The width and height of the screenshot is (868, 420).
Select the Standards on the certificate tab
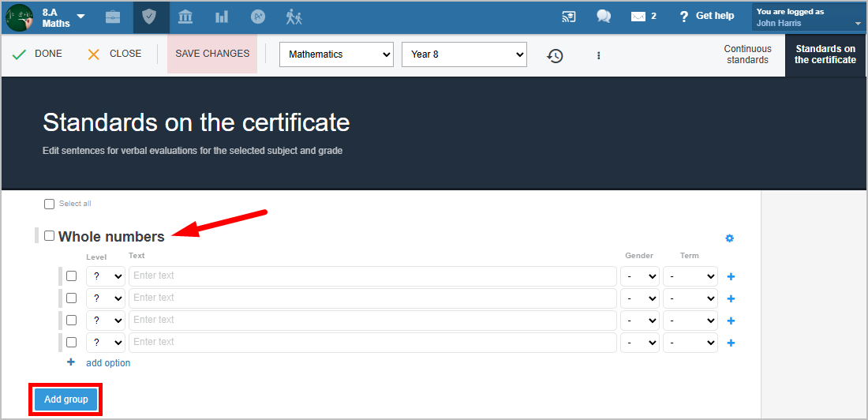pos(825,54)
